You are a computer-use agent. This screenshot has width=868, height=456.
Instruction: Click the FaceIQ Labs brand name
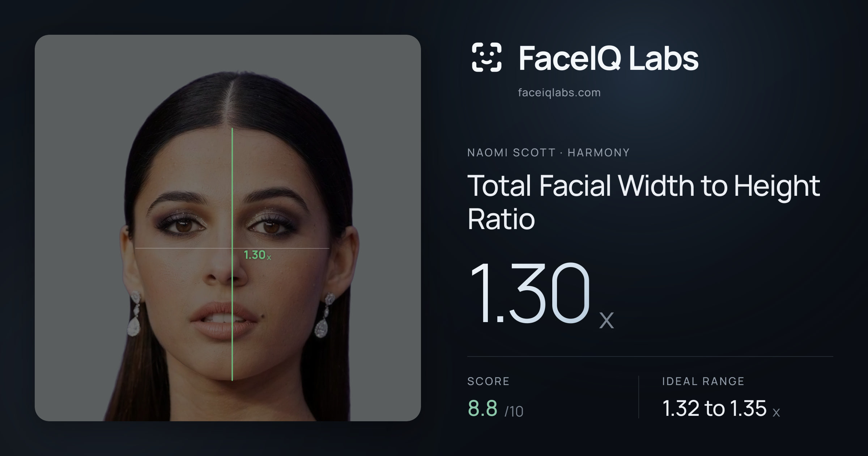pyautogui.click(x=608, y=58)
